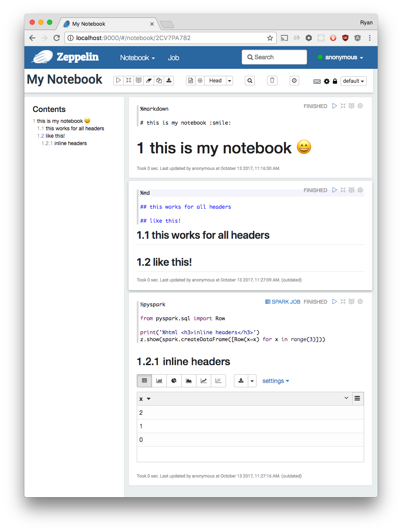Image resolution: width=402 pixels, height=532 pixels.
Task: Open uBlock Origin extension icon
Action: click(x=345, y=38)
